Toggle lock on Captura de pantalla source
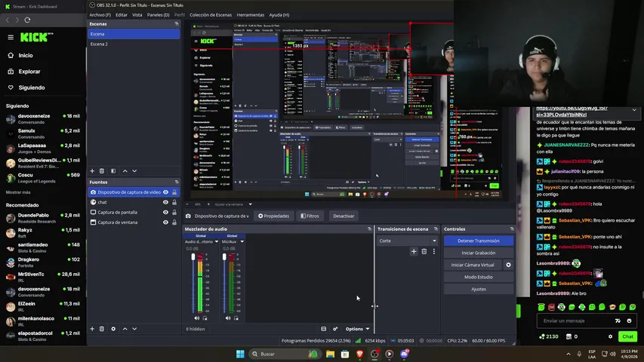The height and width of the screenshot is (362, 644). pyautogui.click(x=174, y=212)
